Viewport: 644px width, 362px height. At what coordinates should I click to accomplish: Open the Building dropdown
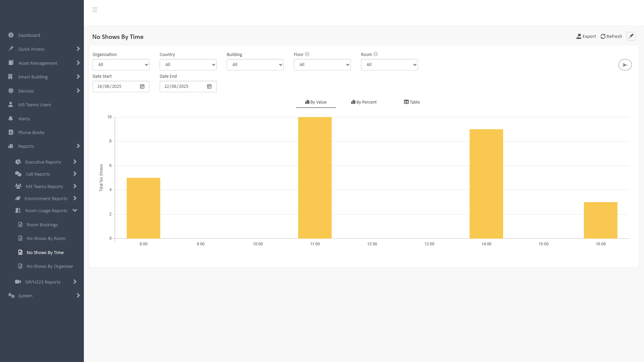point(255,65)
